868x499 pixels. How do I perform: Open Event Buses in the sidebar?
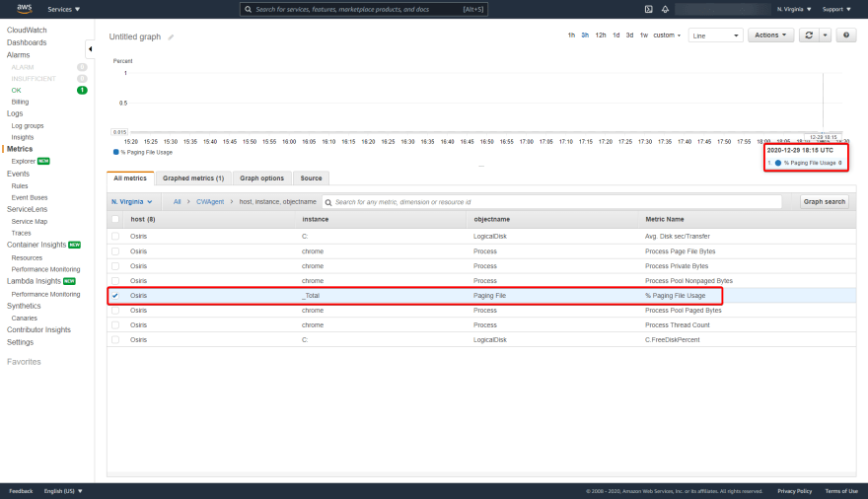[30, 197]
